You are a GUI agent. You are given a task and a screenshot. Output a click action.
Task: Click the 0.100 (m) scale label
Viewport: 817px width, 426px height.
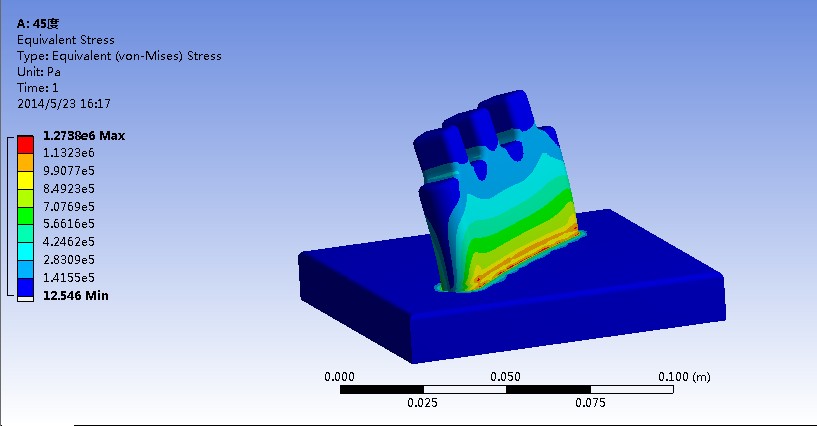pos(684,377)
